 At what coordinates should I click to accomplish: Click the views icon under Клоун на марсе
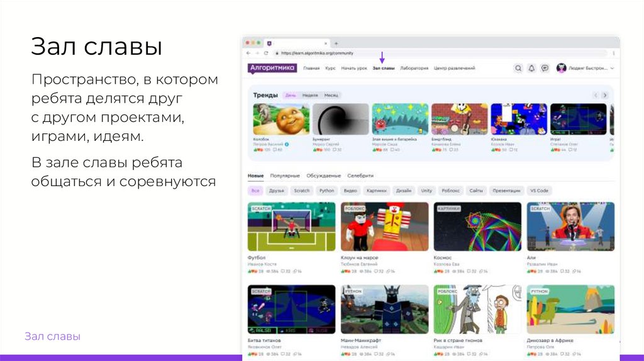pyautogui.click(x=360, y=272)
